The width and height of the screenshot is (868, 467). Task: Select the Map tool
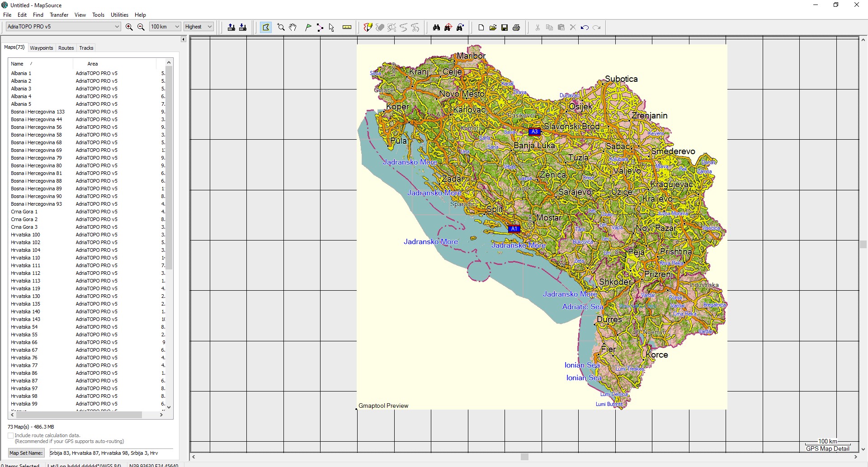pyautogui.click(x=266, y=27)
